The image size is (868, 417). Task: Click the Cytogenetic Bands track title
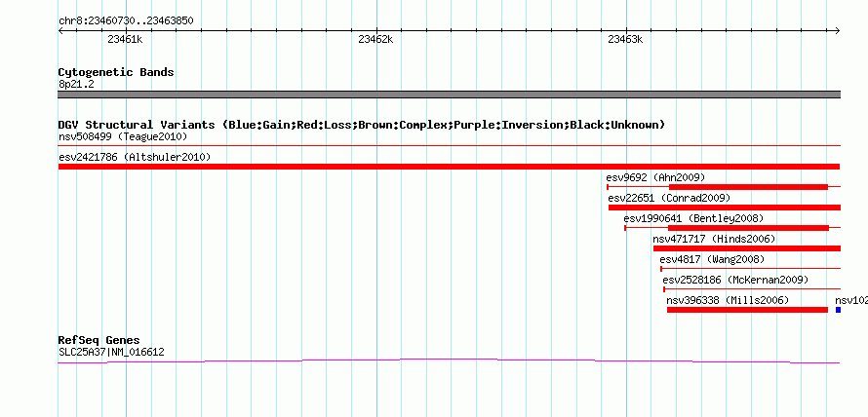pyautogui.click(x=116, y=72)
